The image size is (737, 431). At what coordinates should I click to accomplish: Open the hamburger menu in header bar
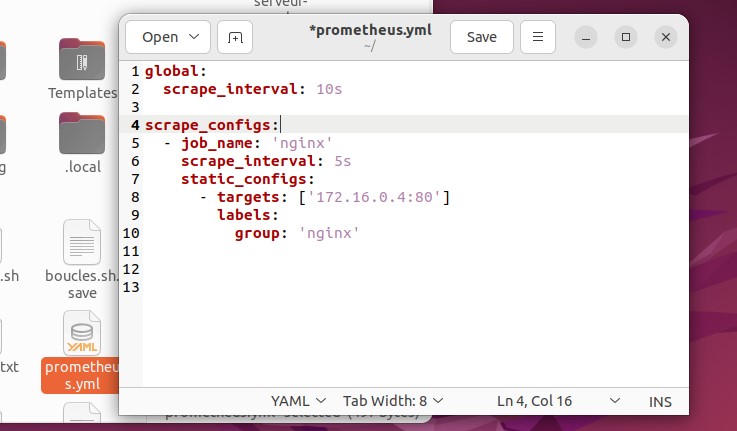[537, 37]
